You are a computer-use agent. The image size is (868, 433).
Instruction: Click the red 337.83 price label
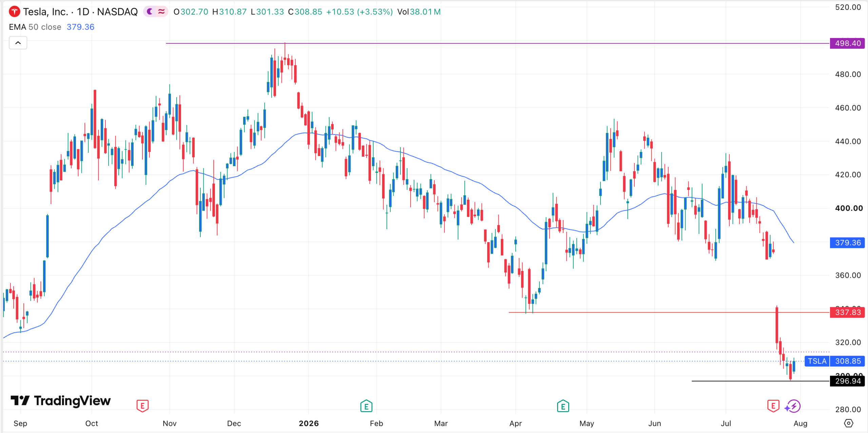pos(847,312)
